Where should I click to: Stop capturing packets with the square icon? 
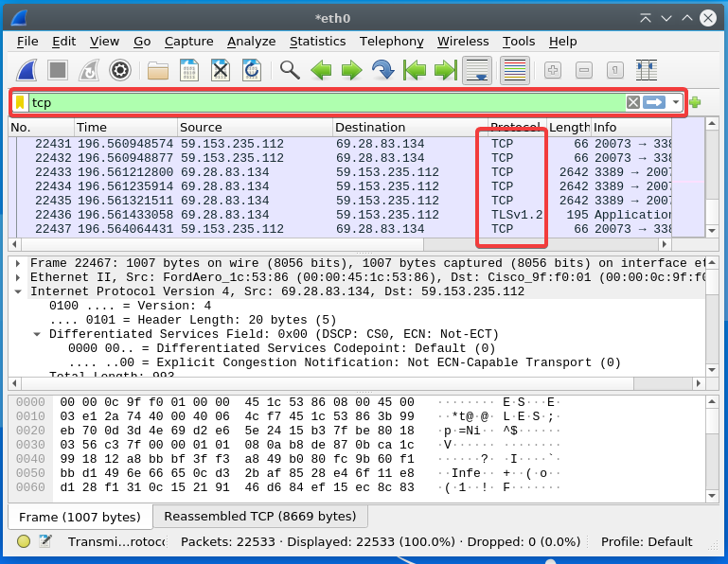click(x=58, y=71)
